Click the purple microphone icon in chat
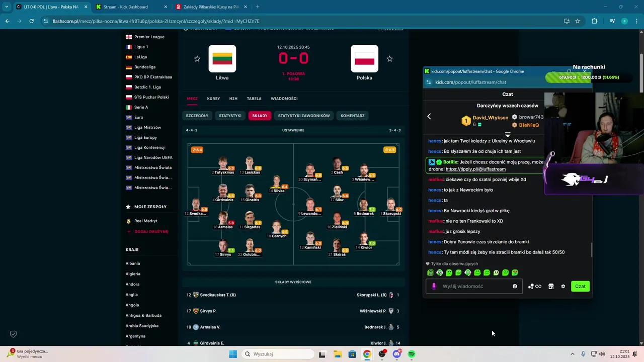644x362 pixels. [x=434, y=286]
